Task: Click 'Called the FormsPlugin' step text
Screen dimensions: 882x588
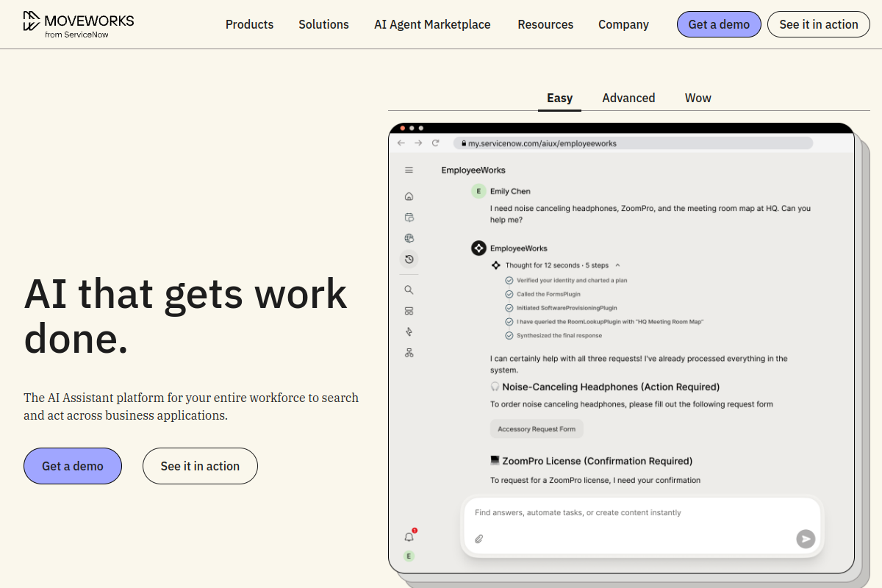Action: coord(548,294)
